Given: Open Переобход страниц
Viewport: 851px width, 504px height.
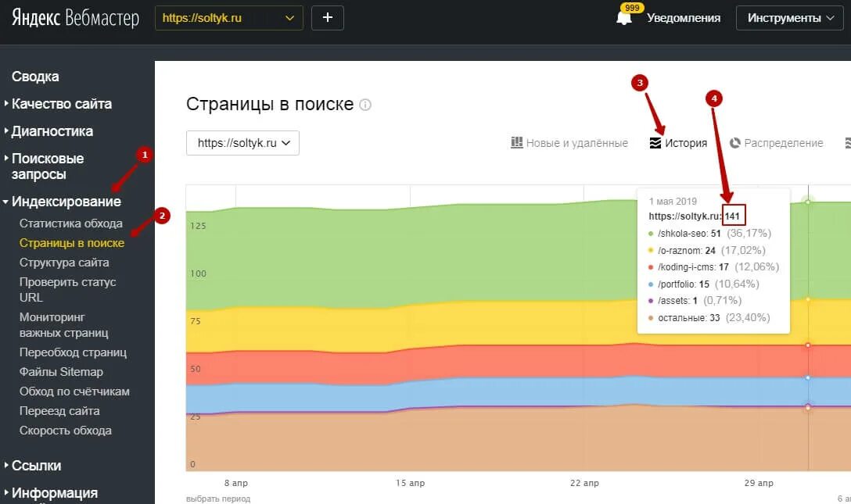Looking at the screenshot, I should (x=73, y=352).
